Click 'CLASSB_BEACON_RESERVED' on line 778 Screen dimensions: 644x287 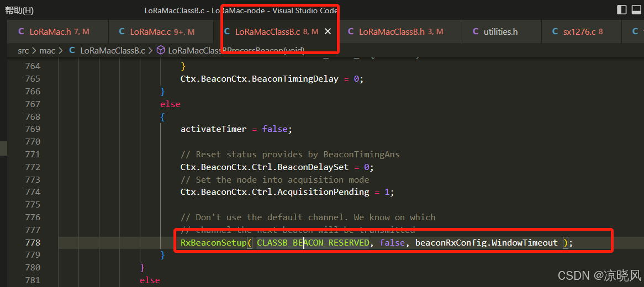coord(313,243)
